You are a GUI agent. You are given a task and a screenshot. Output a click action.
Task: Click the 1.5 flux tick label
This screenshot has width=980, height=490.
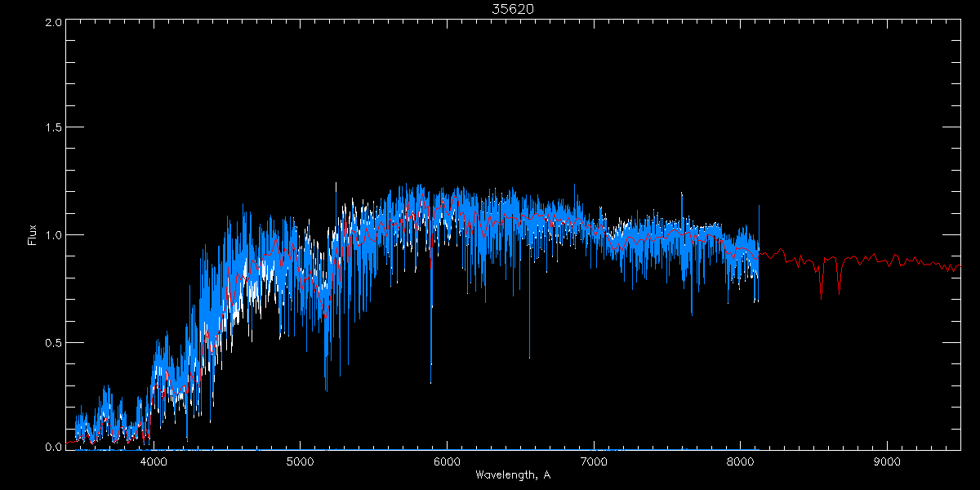coord(53,128)
